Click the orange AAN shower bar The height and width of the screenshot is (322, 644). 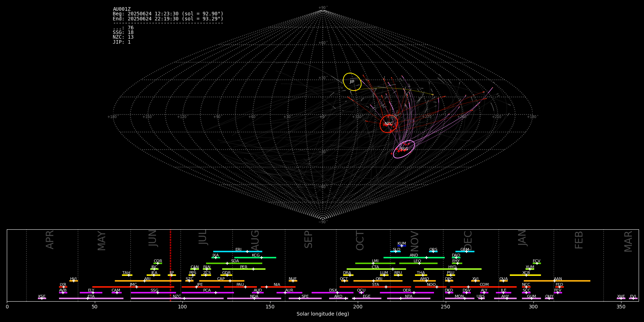557,281
